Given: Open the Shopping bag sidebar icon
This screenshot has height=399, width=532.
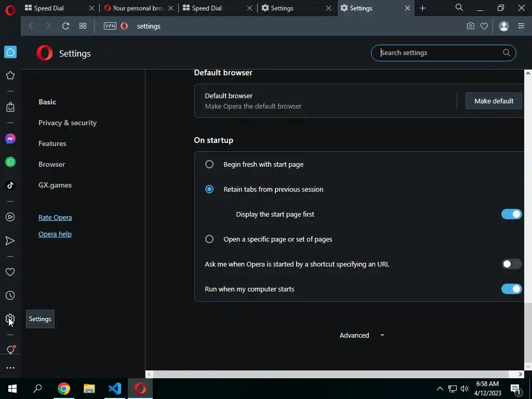Looking at the screenshot, I should click(x=10, y=107).
